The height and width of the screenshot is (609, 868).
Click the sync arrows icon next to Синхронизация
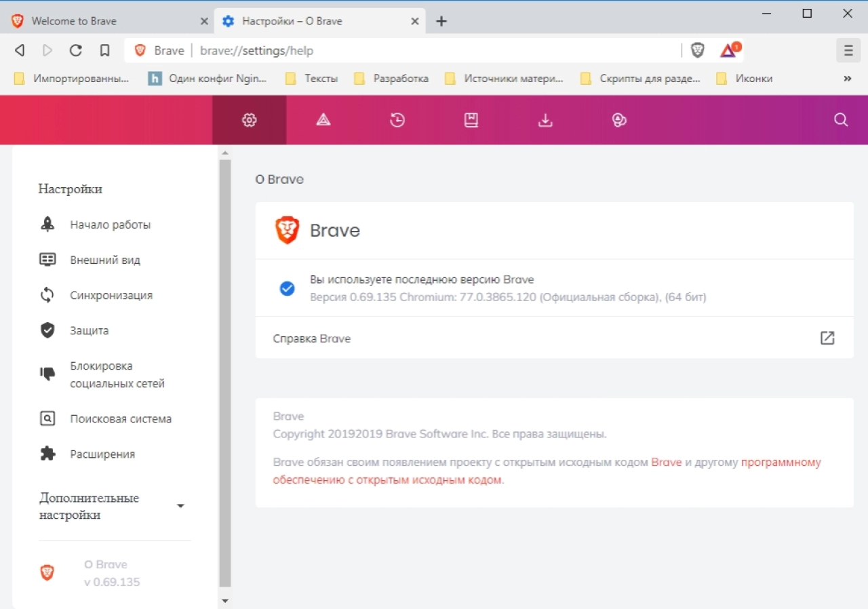coord(47,295)
